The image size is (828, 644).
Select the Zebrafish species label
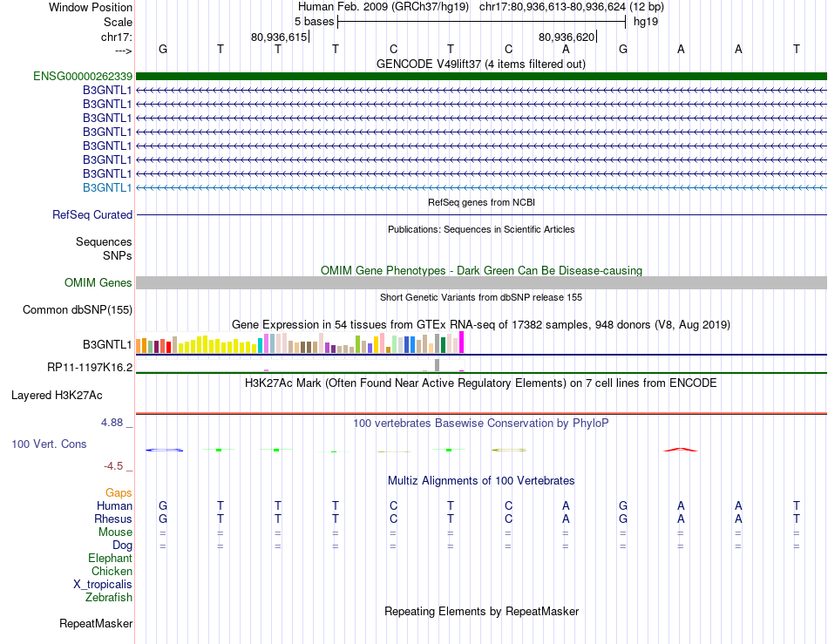pos(109,598)
